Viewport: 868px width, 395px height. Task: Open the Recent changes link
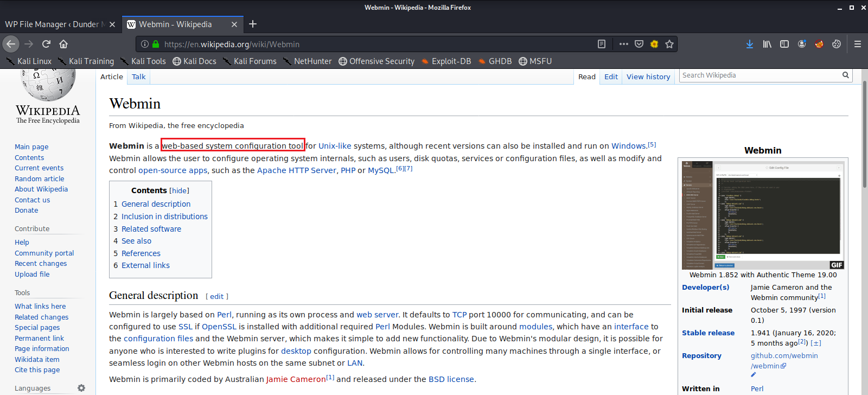coord(41,263)
